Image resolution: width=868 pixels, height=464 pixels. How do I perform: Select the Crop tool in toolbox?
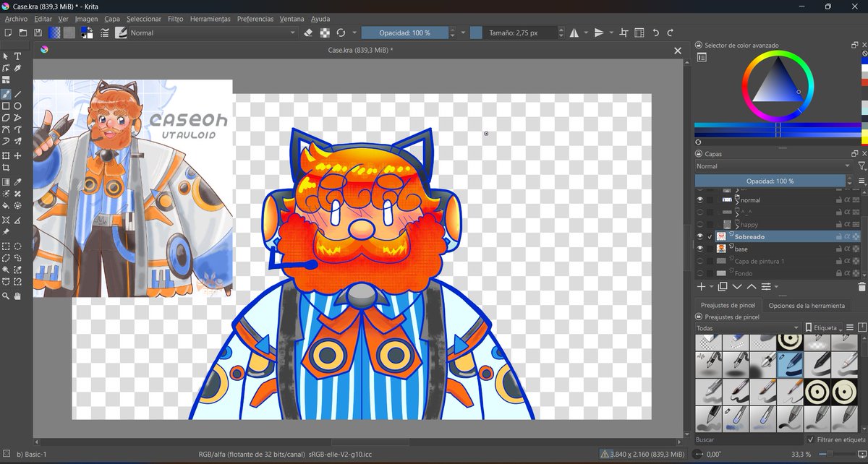tap(6, 168)
